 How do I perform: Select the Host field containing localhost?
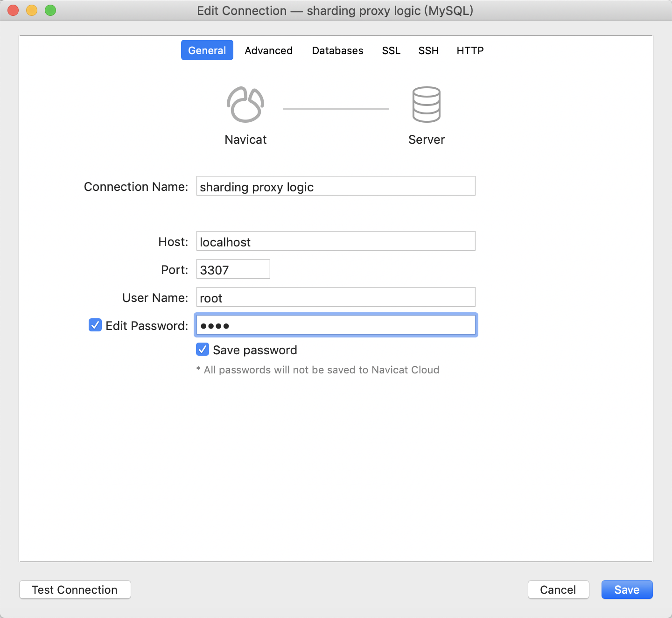(335, 241)
